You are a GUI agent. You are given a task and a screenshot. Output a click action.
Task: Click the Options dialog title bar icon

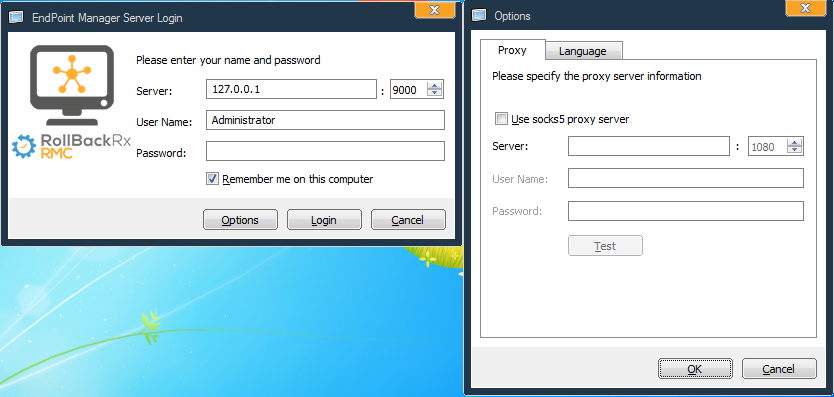click(480, 15)
